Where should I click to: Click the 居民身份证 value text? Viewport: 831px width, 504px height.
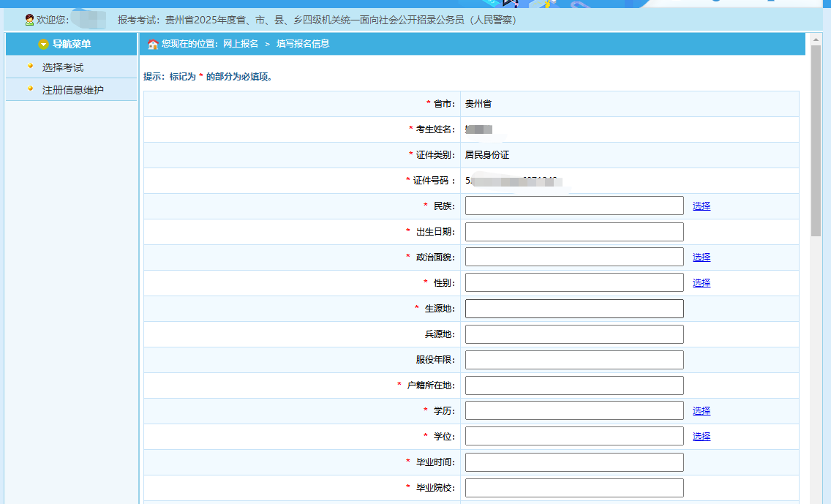[x=487, y=155]
